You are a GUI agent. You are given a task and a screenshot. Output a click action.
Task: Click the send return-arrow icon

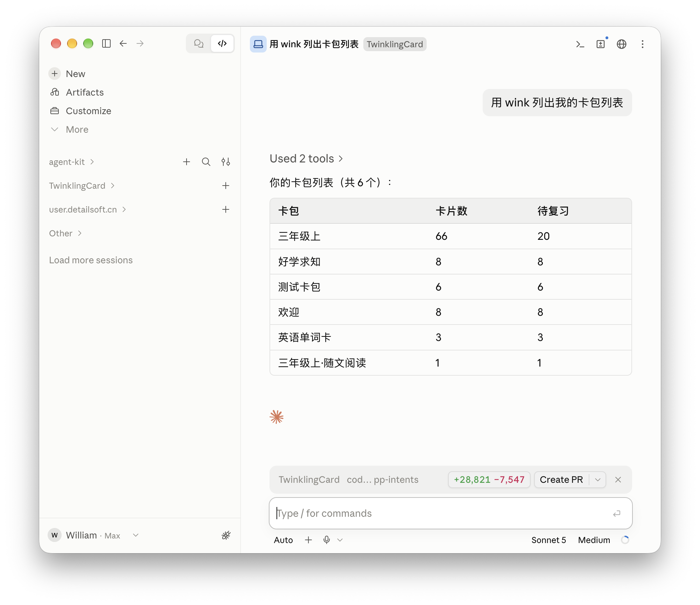pos(617,513)
